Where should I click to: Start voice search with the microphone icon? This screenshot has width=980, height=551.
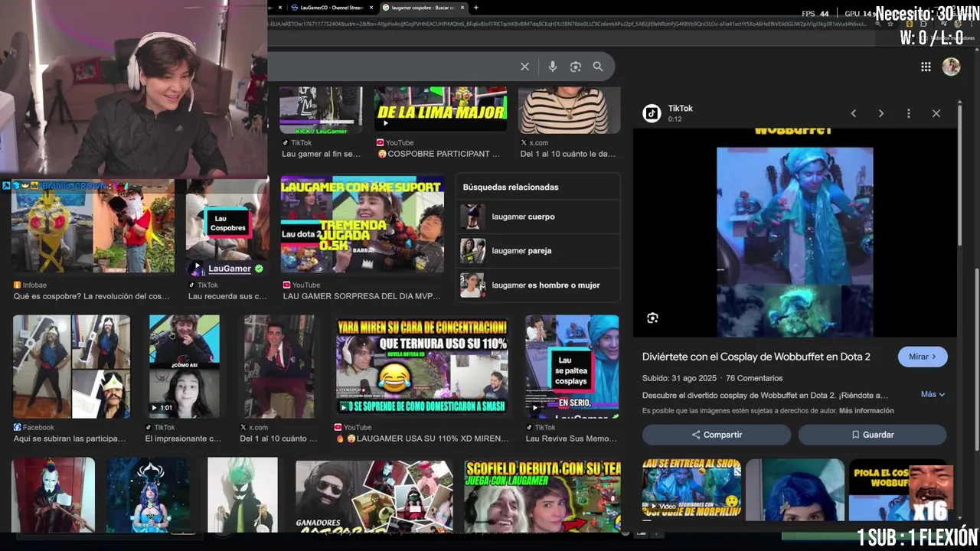(x=552, y=67)
